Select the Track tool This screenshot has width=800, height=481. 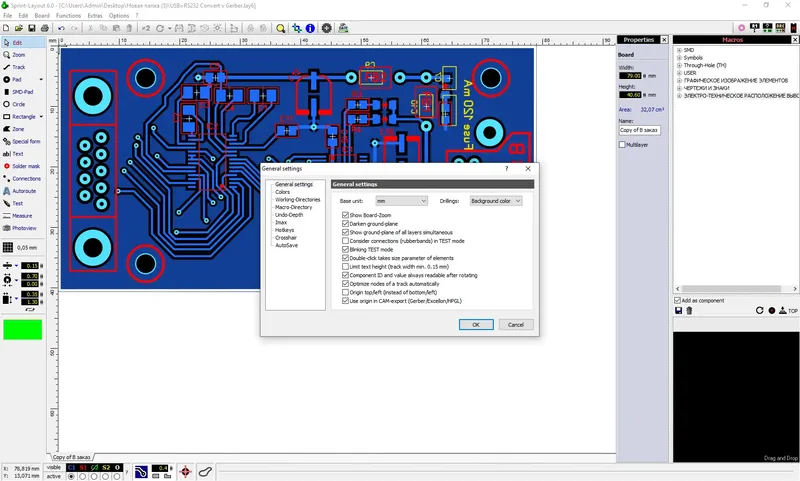(18, 67)
